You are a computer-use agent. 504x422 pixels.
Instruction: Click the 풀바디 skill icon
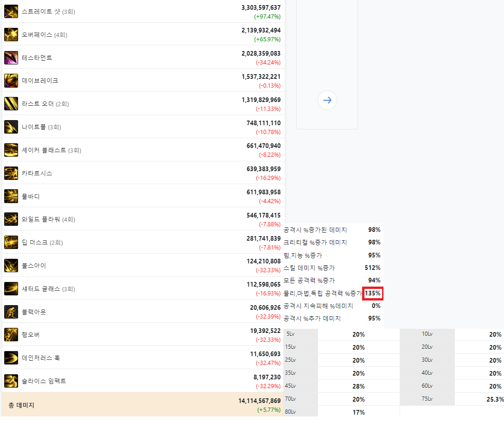point(11,196)
